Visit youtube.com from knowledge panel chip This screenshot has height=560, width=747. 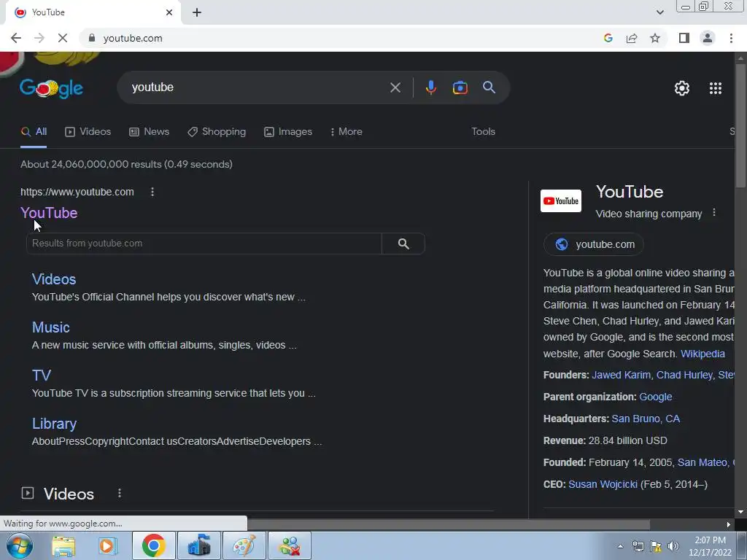[x=594, y=244]
